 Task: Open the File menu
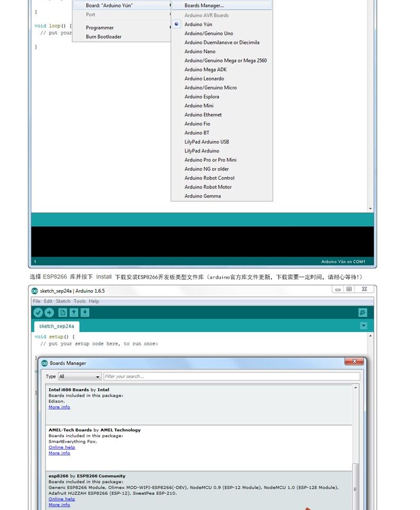[x=37, y=301]
